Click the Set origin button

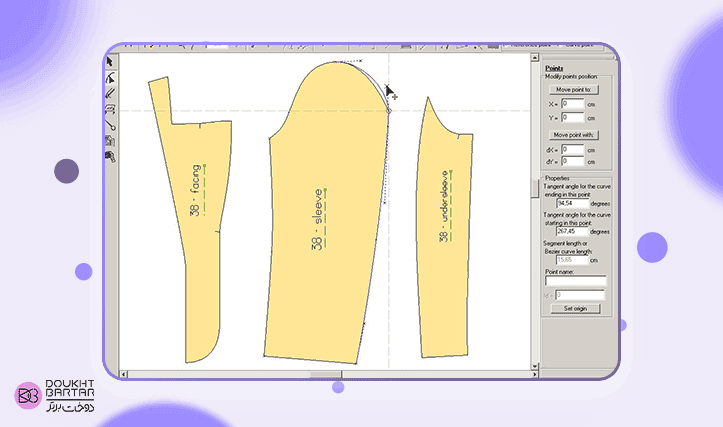(x=575, y=308)
